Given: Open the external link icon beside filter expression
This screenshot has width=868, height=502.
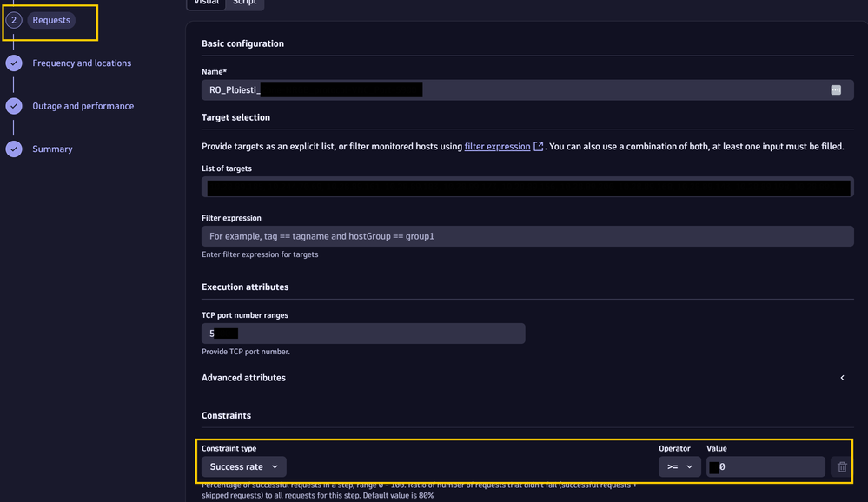Looking at the screenshot, I should tap(538, 146).
